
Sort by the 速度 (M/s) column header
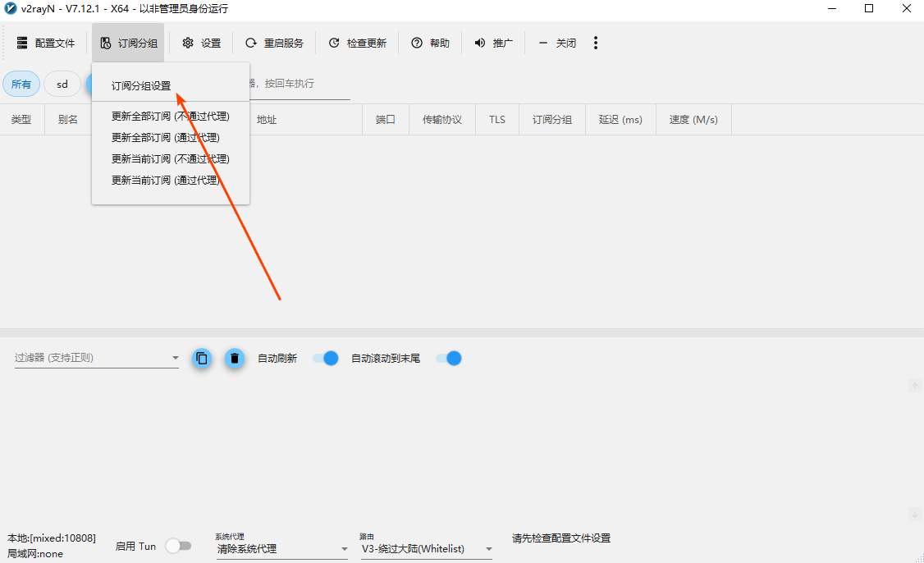click(x=693, y=120)
